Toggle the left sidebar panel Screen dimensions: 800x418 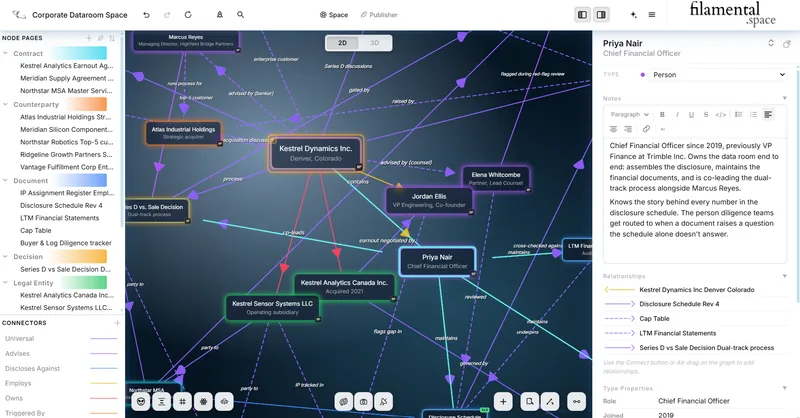coord(582,15)
